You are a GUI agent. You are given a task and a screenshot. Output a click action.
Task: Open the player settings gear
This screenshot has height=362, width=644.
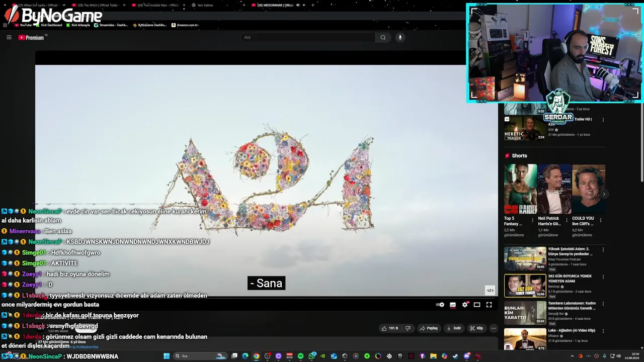click(465, 305)
